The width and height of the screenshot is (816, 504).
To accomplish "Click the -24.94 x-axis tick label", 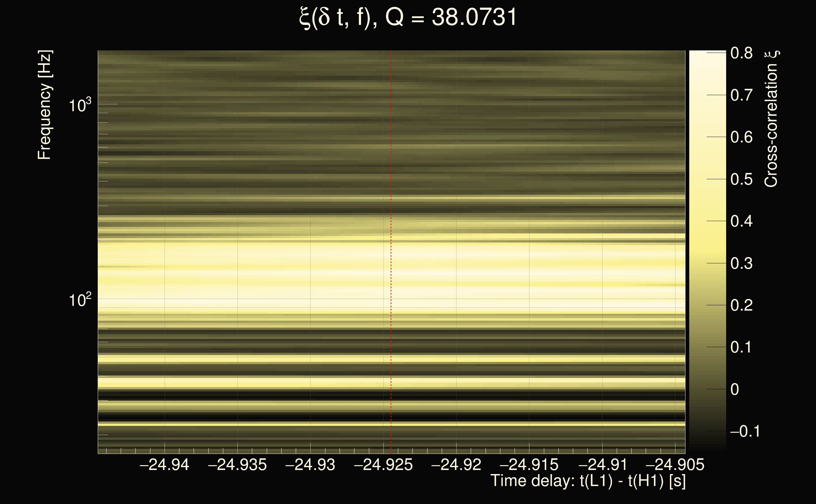I will (164, 465).
